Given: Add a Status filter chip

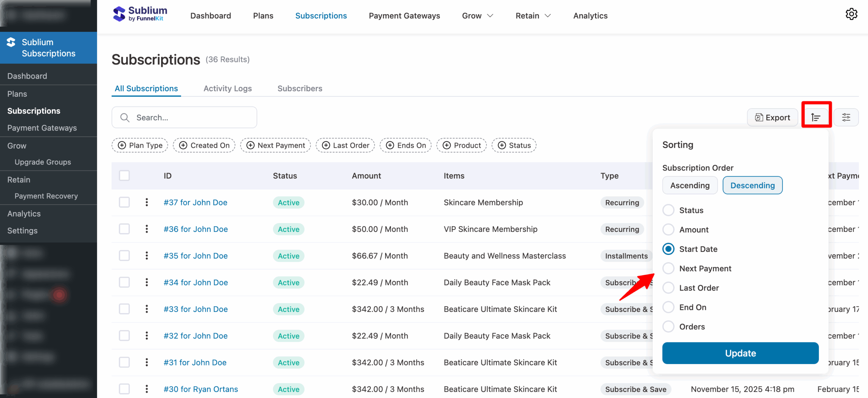Looking at the screenshot, I should [514, 145].
